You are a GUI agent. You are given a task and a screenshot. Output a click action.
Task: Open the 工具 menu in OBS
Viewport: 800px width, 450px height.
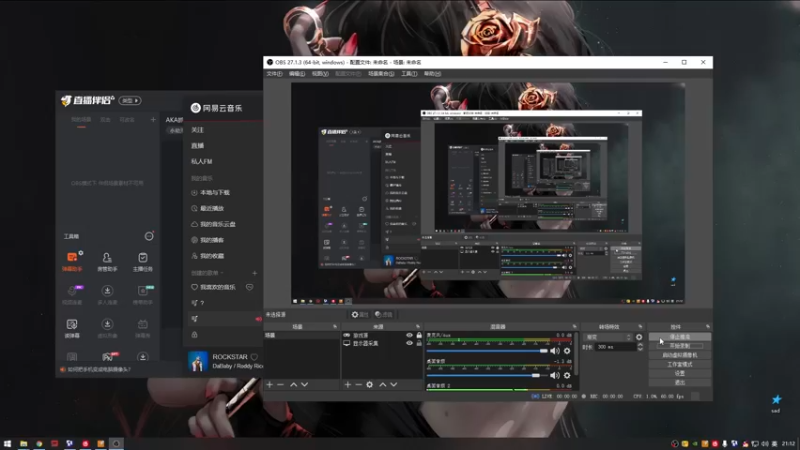click(x=409, y=74)
